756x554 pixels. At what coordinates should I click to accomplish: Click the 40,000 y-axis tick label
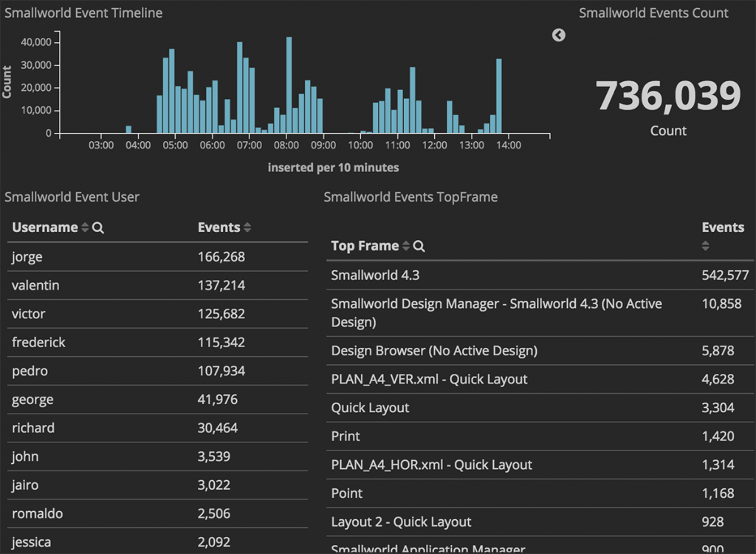click(36, 42)
